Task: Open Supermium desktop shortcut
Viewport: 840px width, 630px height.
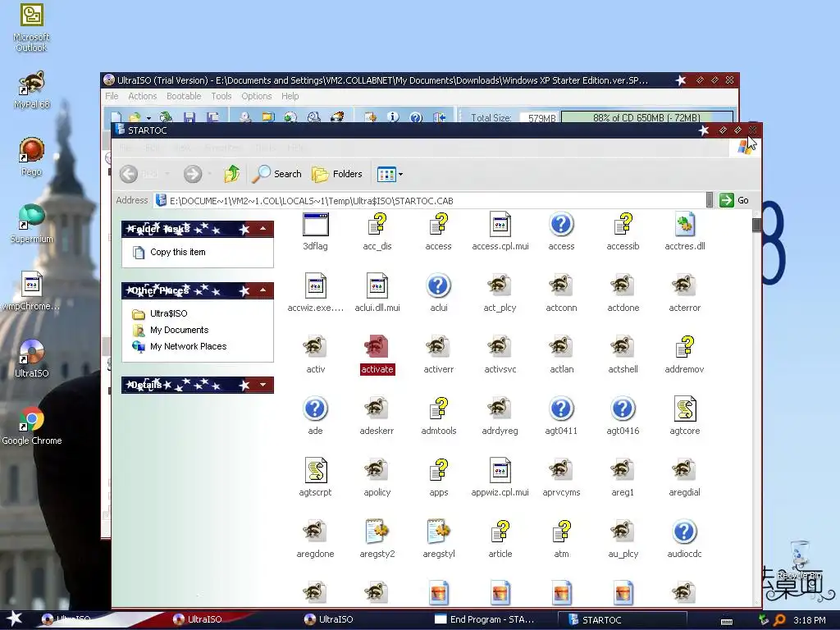Action: [32, 224]
